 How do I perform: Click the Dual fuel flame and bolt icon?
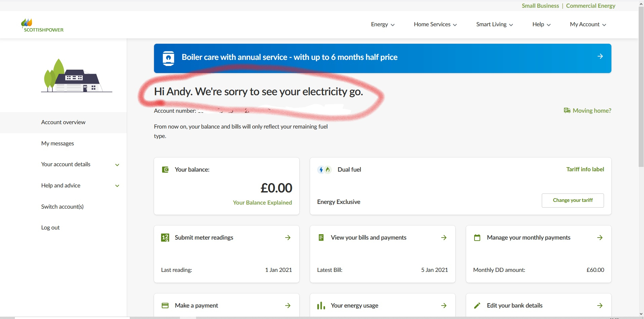coord(325,170)
